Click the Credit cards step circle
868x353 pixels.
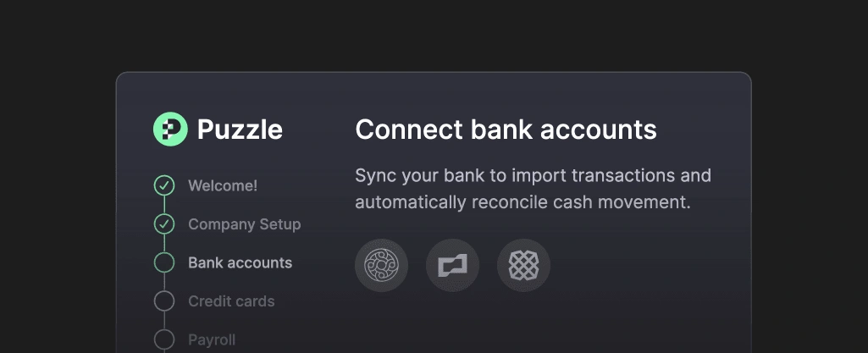click(164, 301)
